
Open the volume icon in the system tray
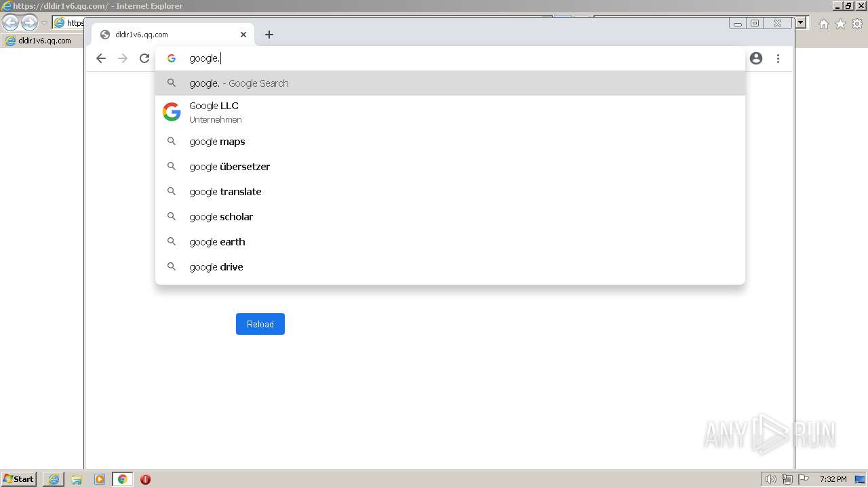coord(770,479)
